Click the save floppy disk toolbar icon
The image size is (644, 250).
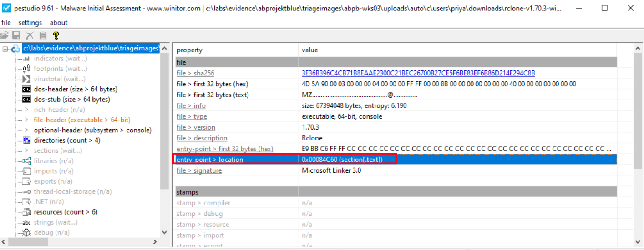pyautogui.click(x=17, y=35)
